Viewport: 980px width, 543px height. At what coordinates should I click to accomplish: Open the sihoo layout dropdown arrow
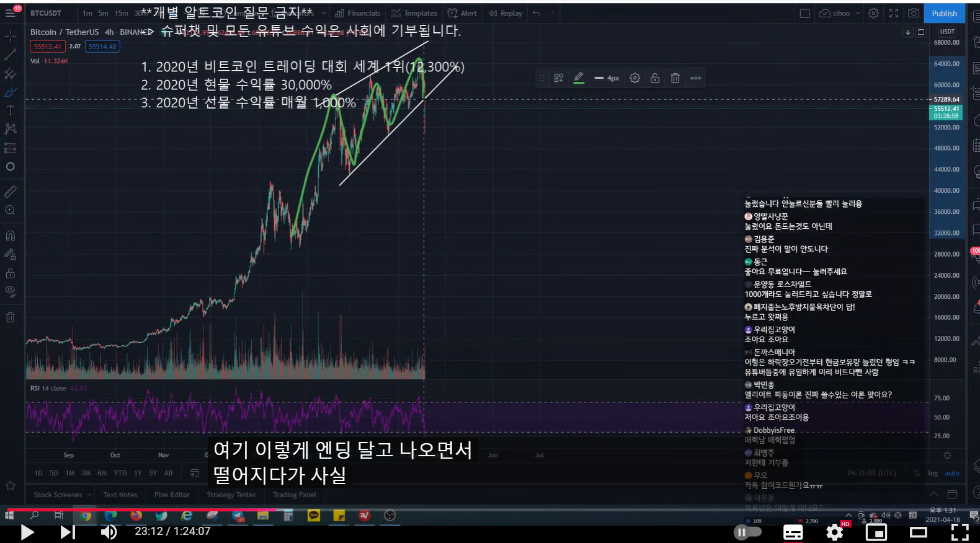pyautogui.click(x=858, y=13)
